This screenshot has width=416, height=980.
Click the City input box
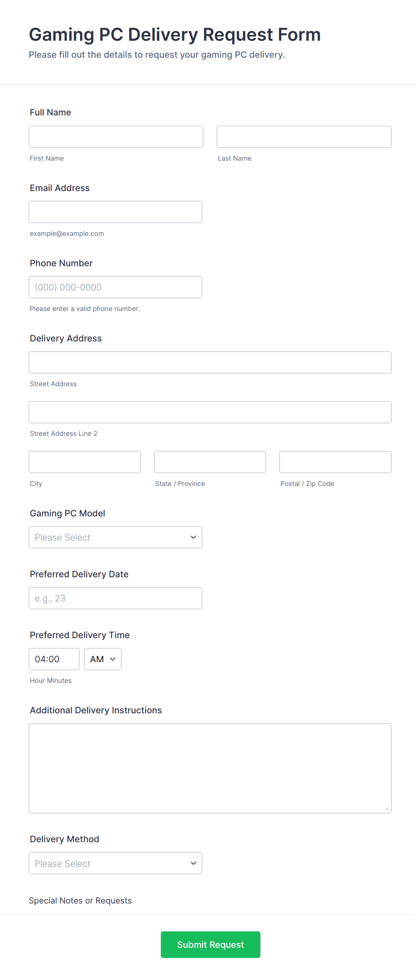click(85, 462)
